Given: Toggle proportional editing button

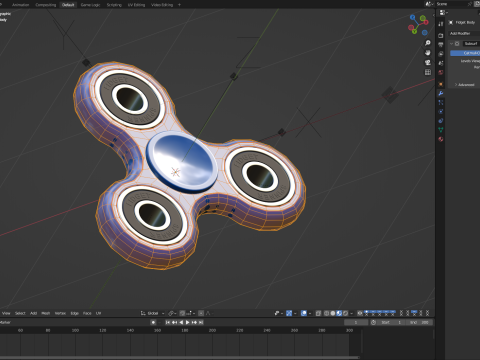Looking at the screenshot, I should click(201, 313).
